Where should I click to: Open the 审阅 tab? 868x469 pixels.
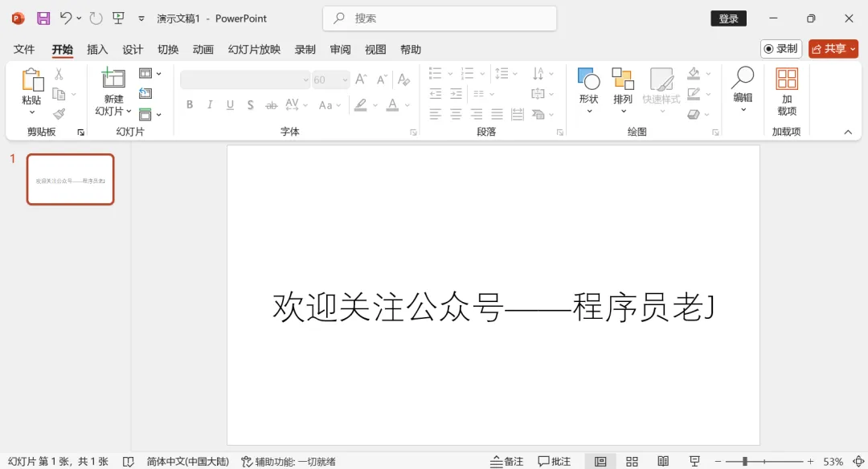(340, 49)
